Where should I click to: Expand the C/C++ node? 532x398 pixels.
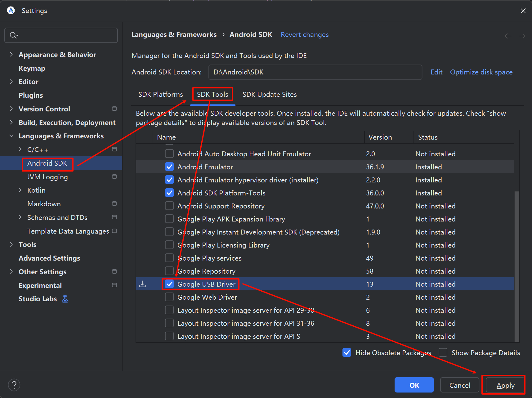[x=20, y=149]
